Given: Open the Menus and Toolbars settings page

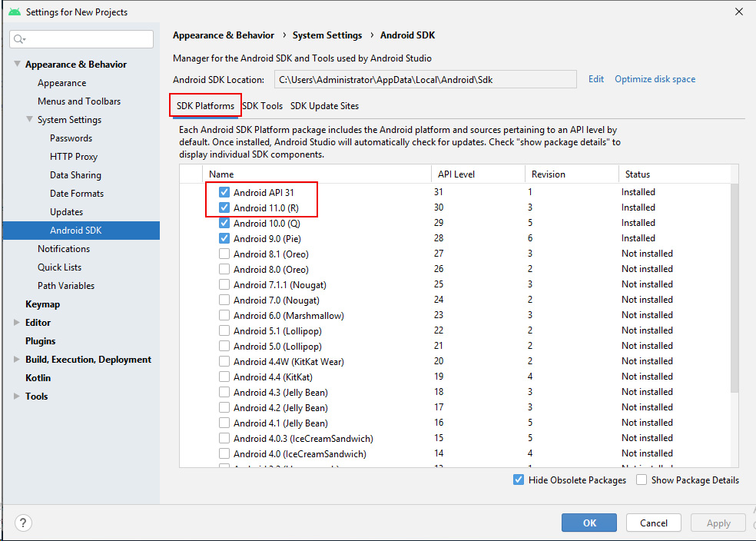Looking at the screenshot, I should coord(79,101).
